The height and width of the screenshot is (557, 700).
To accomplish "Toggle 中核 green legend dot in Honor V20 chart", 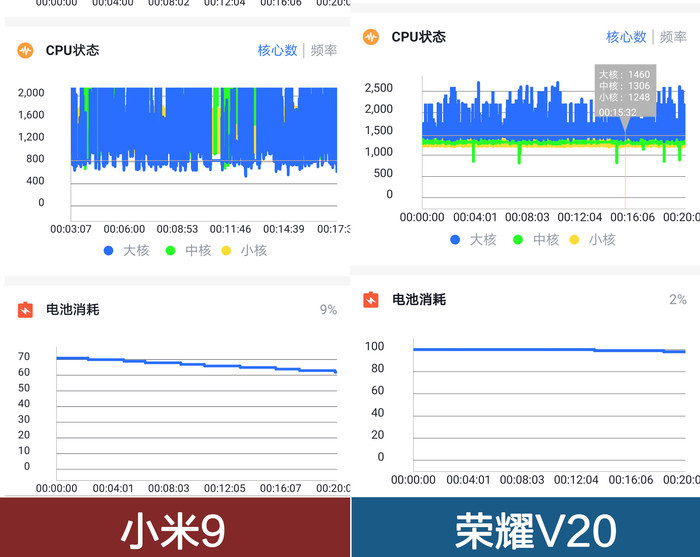I will (518, 240).
